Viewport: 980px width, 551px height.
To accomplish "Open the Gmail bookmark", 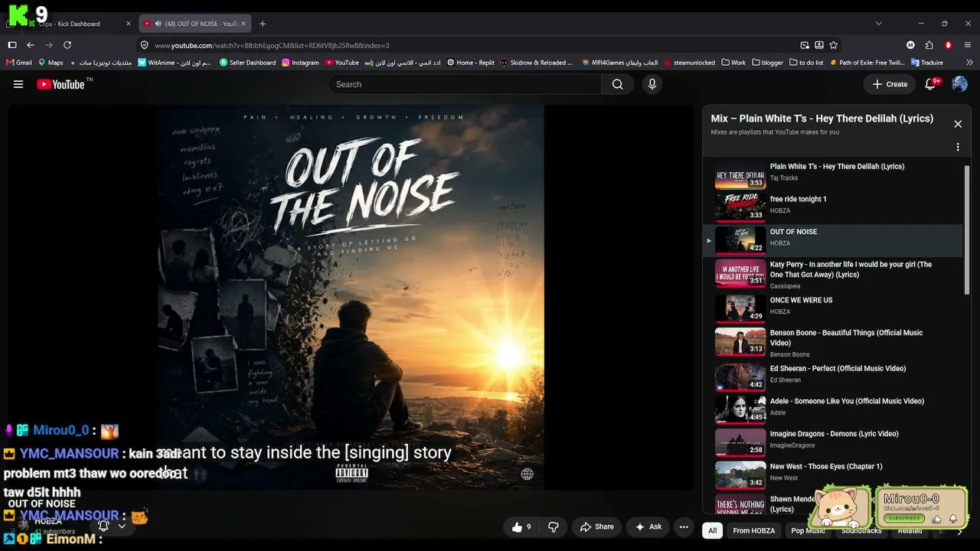I will pyautogui.click(x=18, y=63).
